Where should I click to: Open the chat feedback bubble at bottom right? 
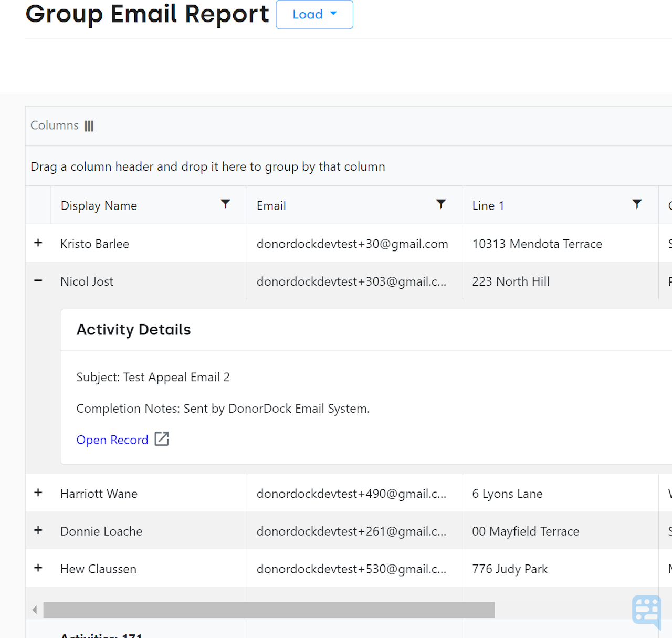coord(647,613)
